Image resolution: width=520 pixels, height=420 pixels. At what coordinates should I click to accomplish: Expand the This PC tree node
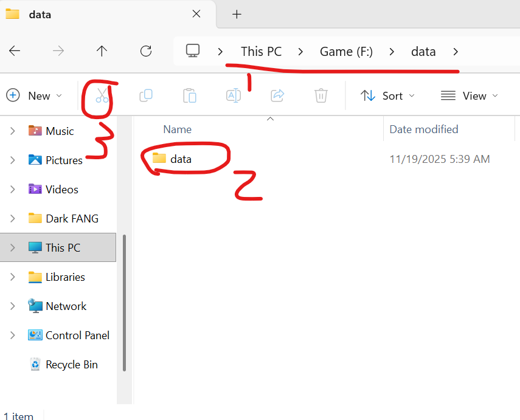(x=13, y=247)
